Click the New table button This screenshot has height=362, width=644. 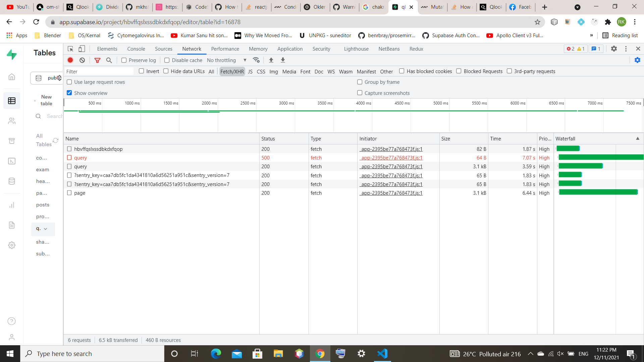click(46, 100)
